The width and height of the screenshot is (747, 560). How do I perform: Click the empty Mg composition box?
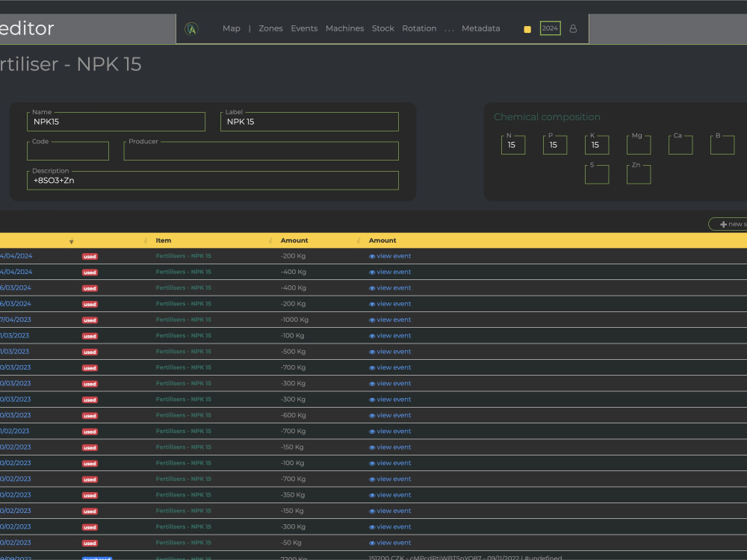coord(639,145)
